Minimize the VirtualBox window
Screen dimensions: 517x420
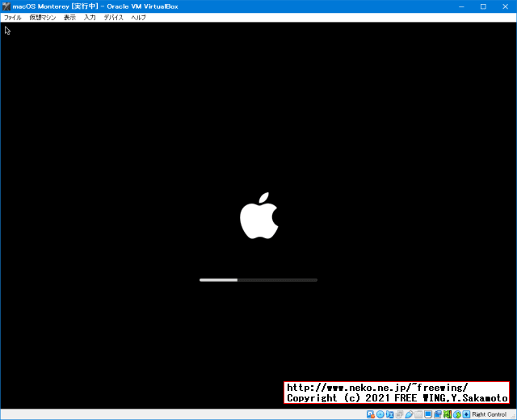click(461, 6)
